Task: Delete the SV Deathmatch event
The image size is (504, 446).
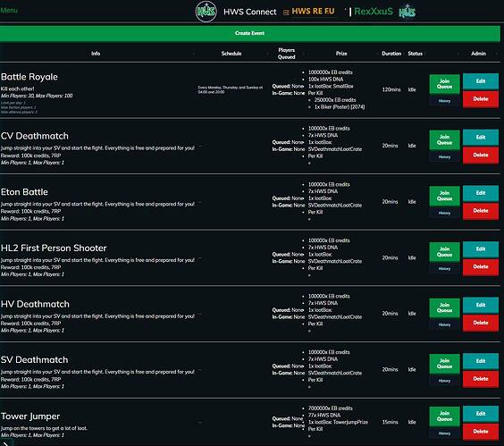Action: (481, 379)
